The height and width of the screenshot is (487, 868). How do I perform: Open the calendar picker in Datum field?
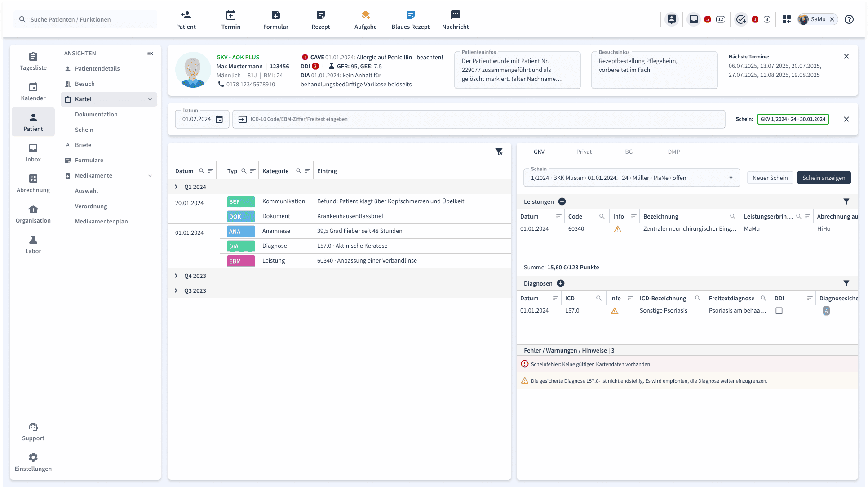tap(219, 119)
